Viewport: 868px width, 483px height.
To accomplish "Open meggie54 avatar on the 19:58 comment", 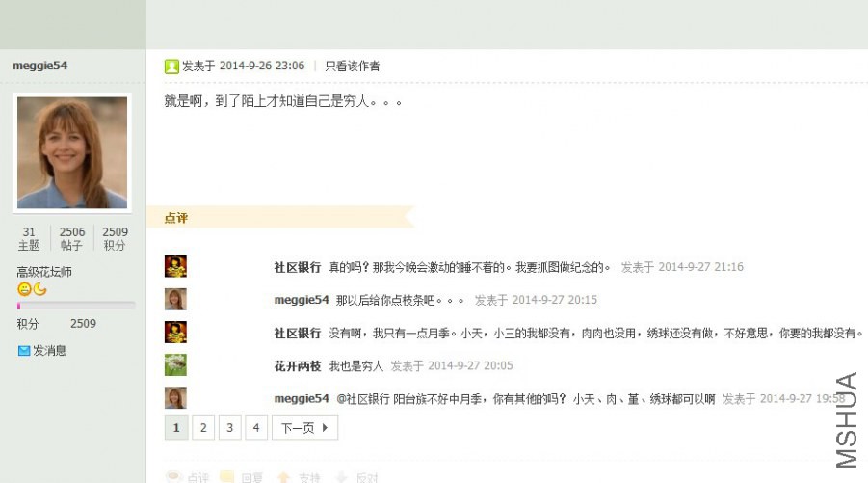I will pyautogui.click(x=175, y=398).
